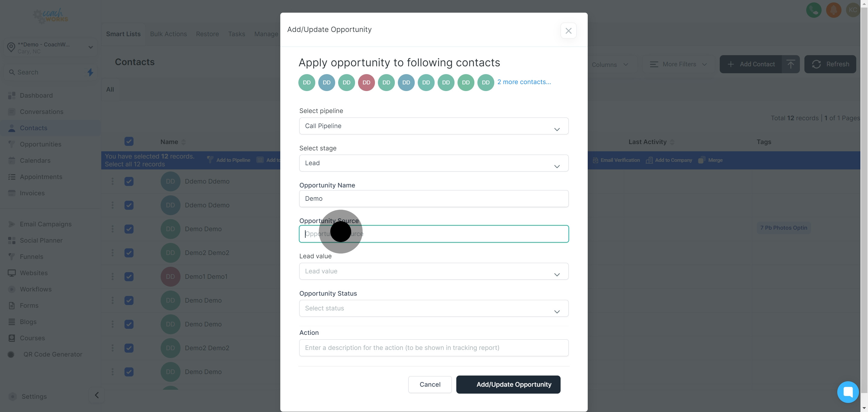Click the lightning bolt quick actions icon
The width and height of the screenshot is (868, 412).
pyautogui.click(x=90, y=72)
